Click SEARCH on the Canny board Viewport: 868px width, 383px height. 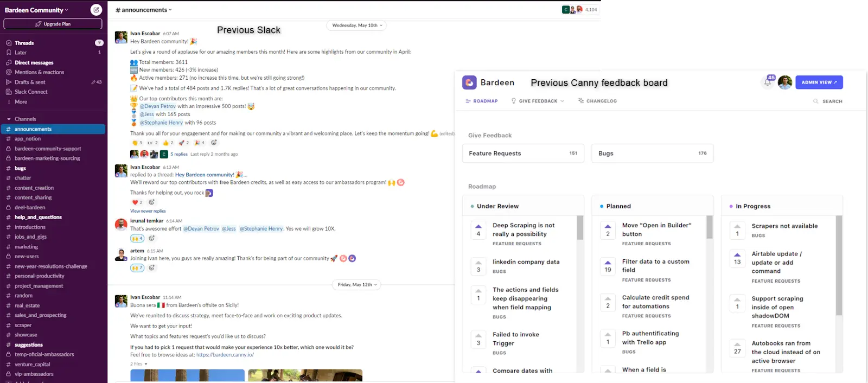[828, 101]
